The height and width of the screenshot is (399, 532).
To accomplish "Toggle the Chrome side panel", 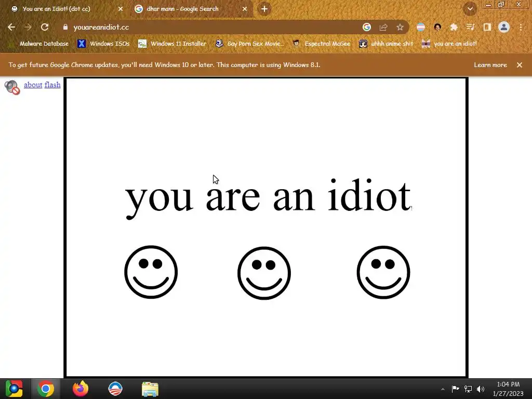I will [487, 27].
